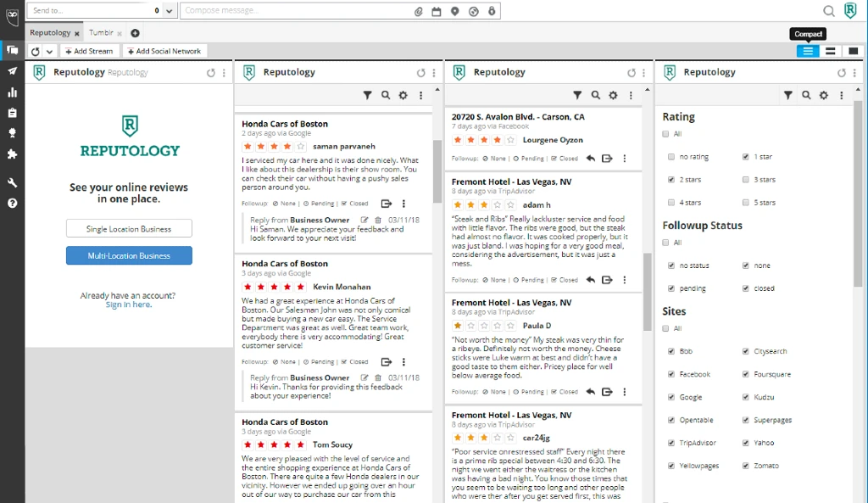Switch to the Reputology tab
The image size is (868, 503).
pyautogui.click(x=50, y=33)
